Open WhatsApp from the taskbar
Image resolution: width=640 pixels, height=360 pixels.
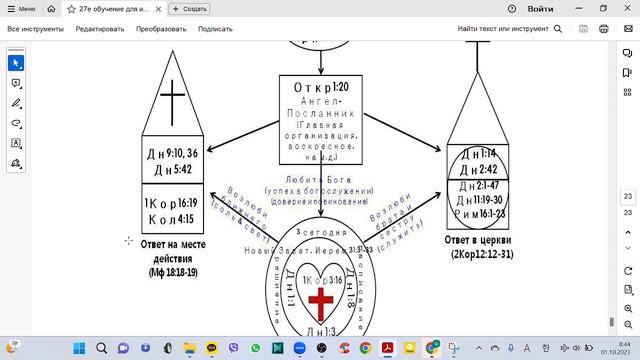coord(256,348)
